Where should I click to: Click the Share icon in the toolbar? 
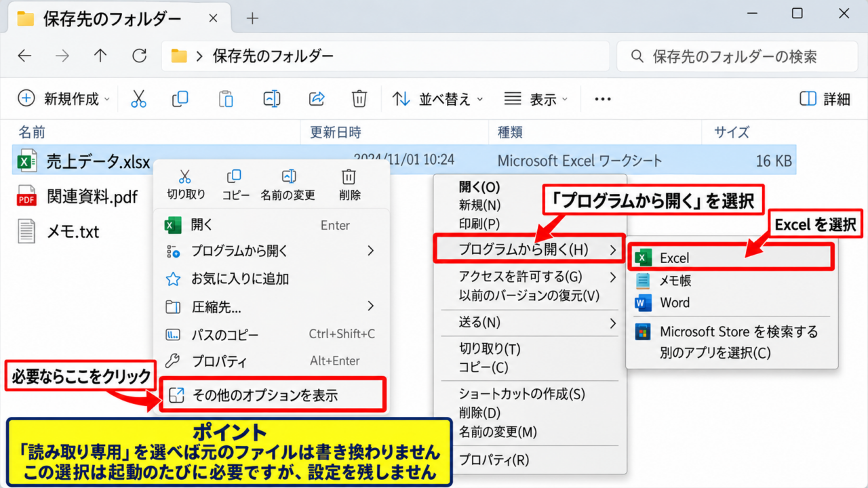pyautogui.click(x=317, y=99)
